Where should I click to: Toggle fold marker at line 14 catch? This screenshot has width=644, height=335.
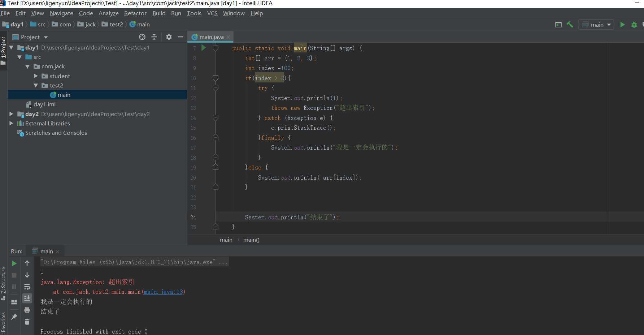(216, 118)
